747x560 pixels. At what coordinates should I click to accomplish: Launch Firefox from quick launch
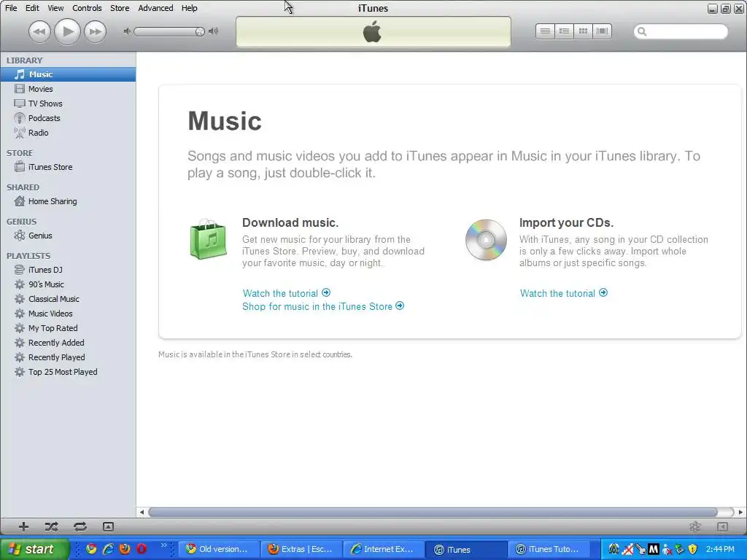pos(125,549)
